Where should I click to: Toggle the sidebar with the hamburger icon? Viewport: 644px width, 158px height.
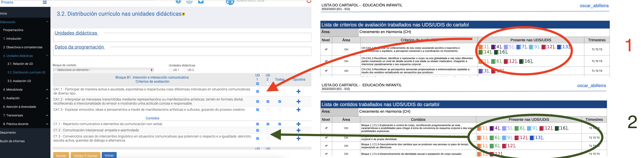tap(45, 2)
